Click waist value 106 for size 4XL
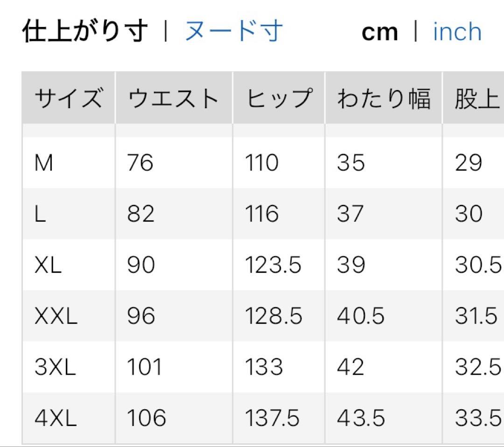Viewport: 504px width, 447px height. (147, 418)
